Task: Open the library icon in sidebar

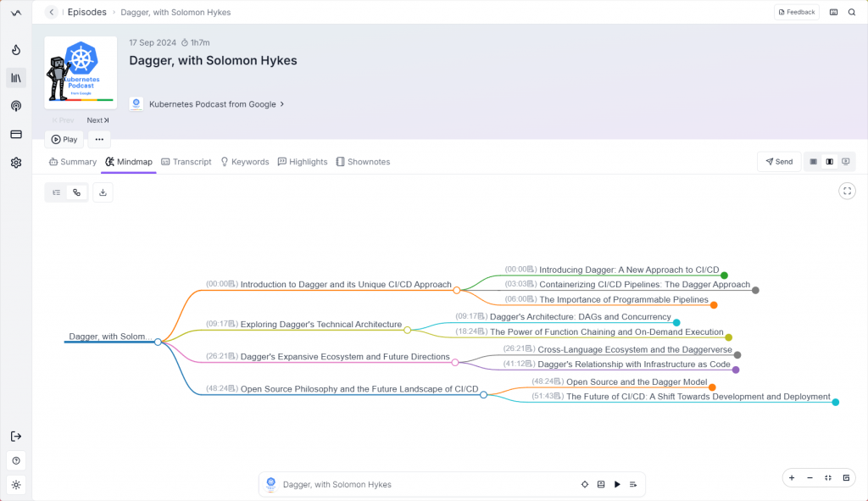Action: click(x=15, y=78)
